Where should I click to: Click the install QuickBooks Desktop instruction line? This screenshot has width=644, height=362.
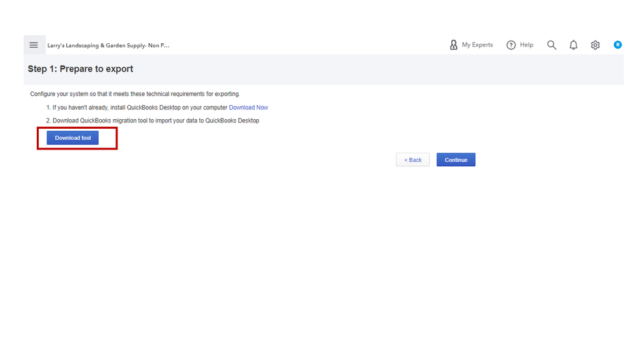[139, 108]
